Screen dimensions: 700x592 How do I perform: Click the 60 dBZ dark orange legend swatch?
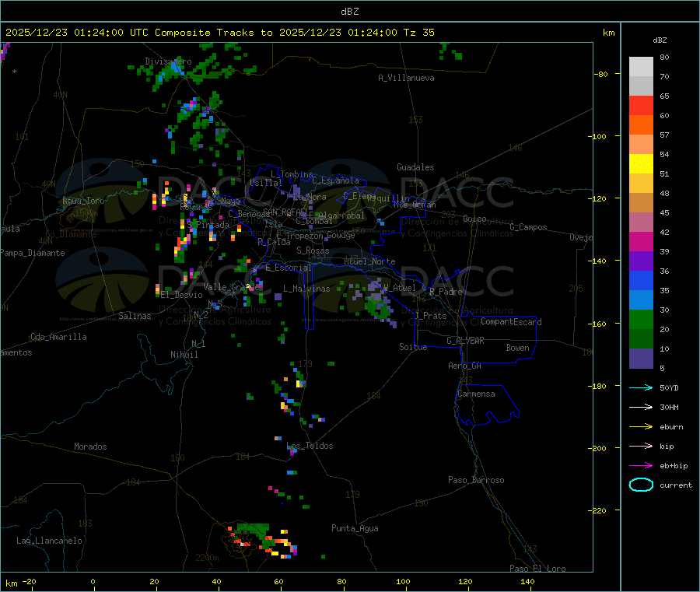click(x=641, y=125)
